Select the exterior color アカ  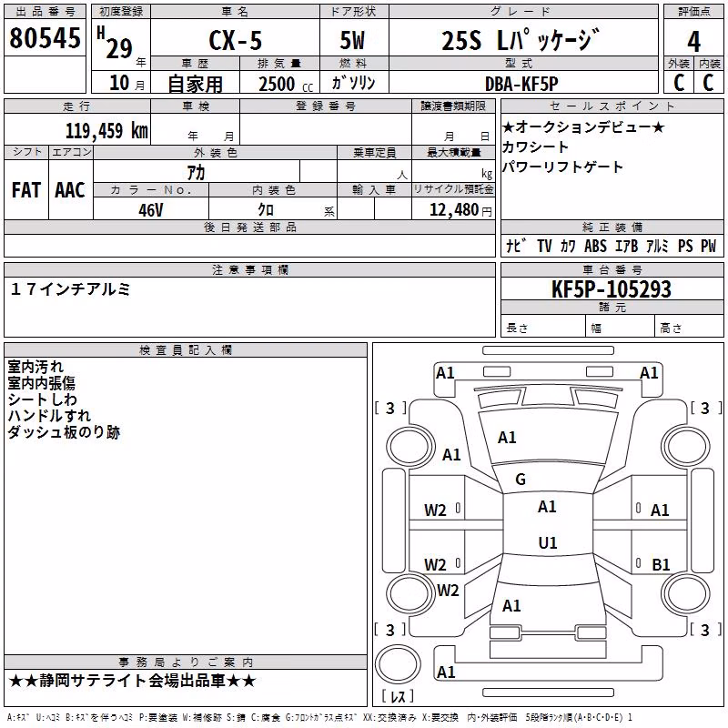196,172
